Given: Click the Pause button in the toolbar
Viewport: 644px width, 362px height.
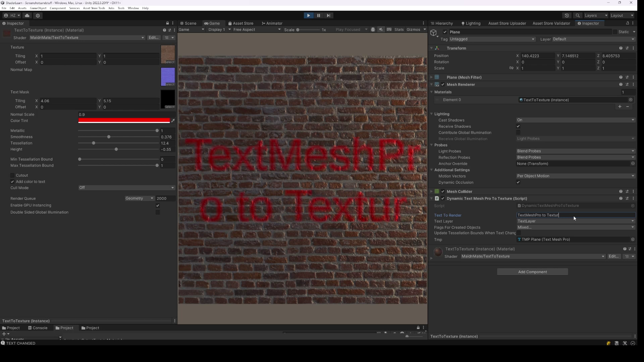Looking at the screenshot, I should pyautogui.click(x=318, y=15).
